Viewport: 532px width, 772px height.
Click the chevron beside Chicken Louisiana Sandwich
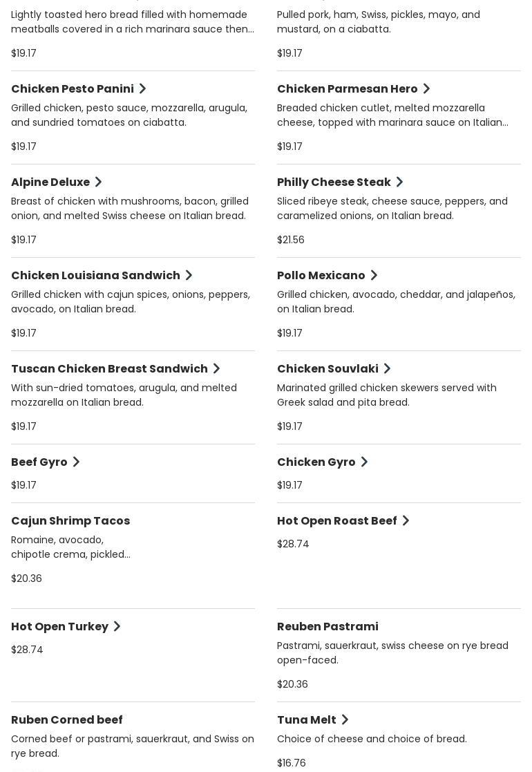click(x=189, y=275)
